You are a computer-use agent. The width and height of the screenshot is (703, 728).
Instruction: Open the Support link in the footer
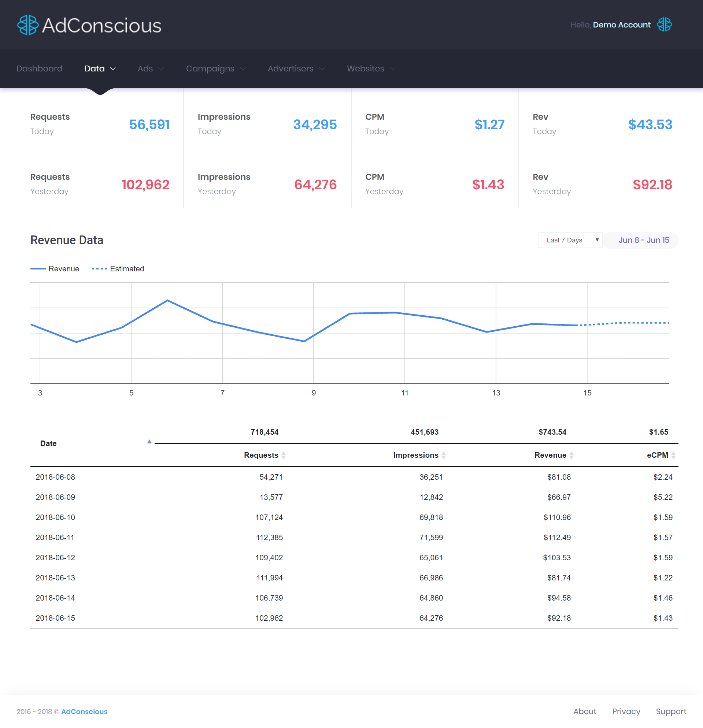coord(671,711)
